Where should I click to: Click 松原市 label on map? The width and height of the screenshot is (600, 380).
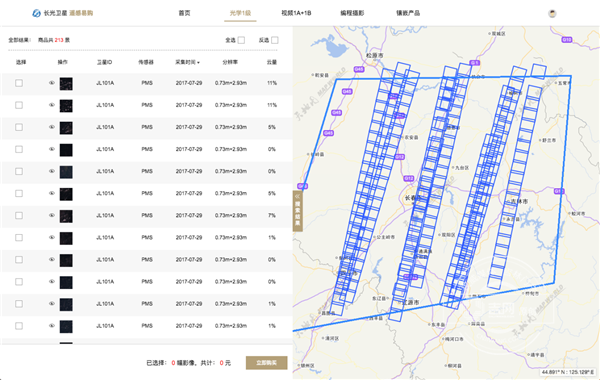(x=374, y=56)
